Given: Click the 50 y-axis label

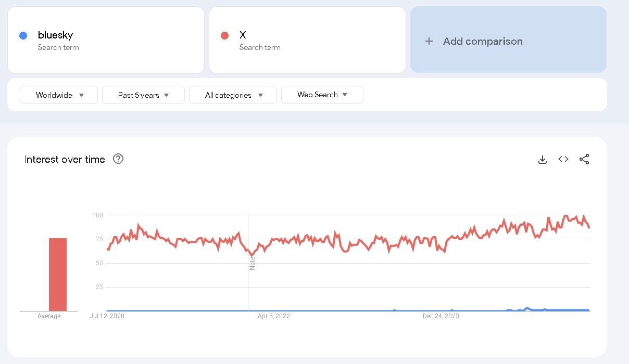Looking at the screenshot, I should pos(99,263).
